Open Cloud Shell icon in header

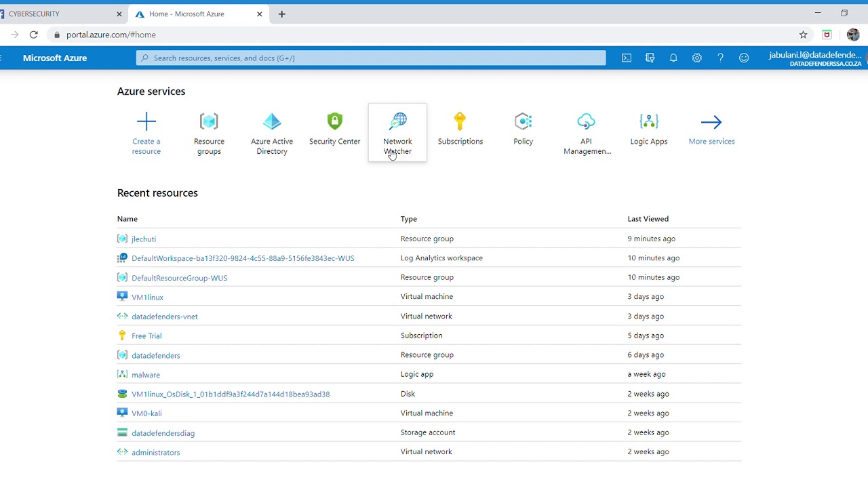click(627, 58)
